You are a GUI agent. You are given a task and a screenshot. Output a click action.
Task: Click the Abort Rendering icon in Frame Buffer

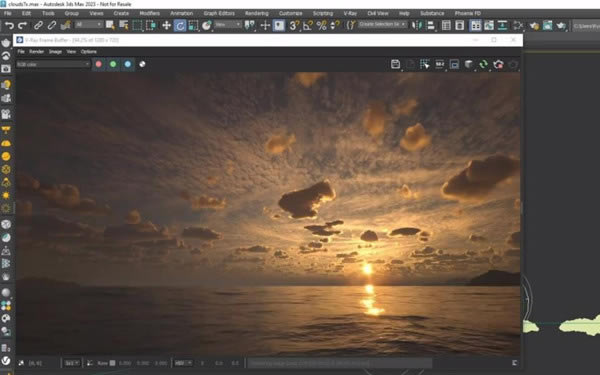[x=498, y=64]
